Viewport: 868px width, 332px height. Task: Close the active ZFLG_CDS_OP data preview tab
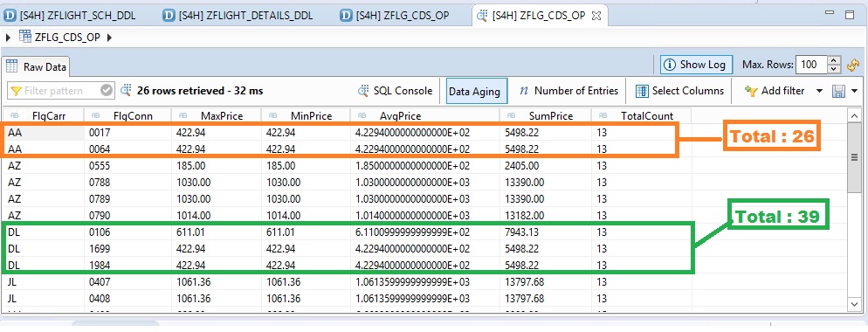tap(596, 16)
